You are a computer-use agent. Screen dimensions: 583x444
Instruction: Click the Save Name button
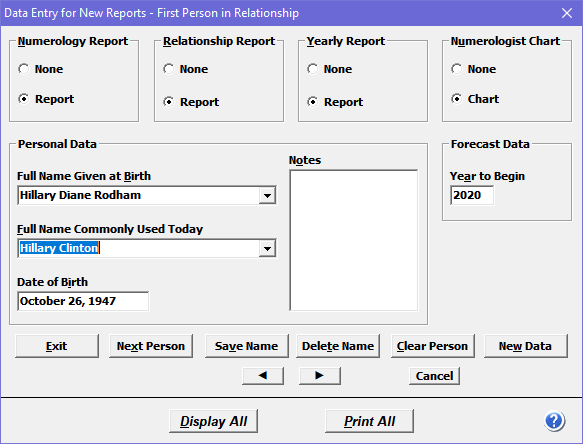(x=247, y=346)
